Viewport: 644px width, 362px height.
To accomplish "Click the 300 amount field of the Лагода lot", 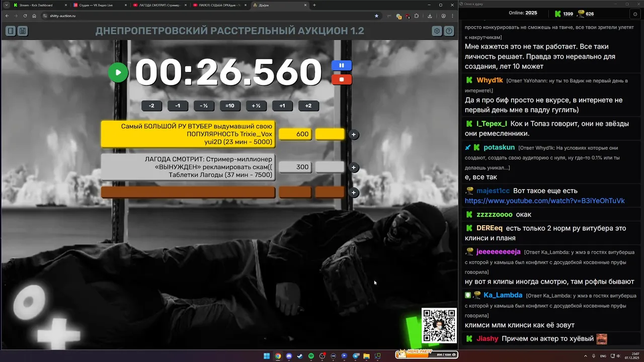I will coord(295,167).
